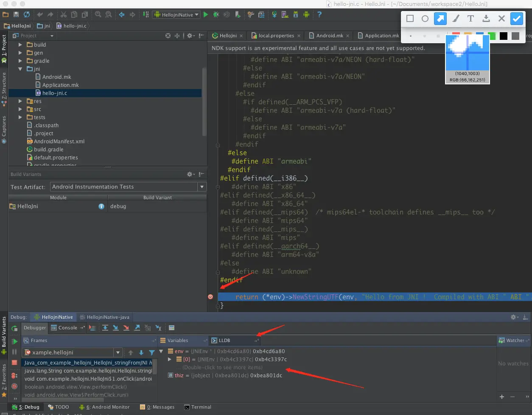Click Force Step Into red arrow icon
Image resolution: width=532 pixels, height=415 pixels.
click(x=126, y=328)
